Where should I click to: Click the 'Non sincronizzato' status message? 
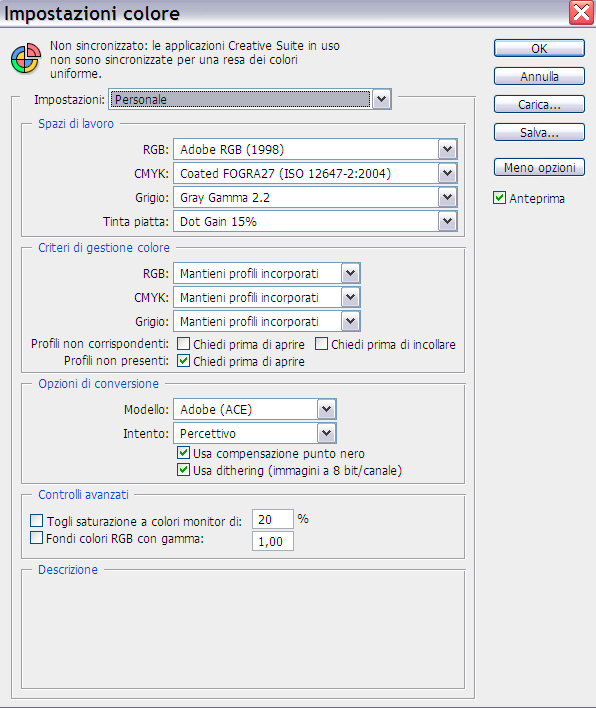pos(195,60)
